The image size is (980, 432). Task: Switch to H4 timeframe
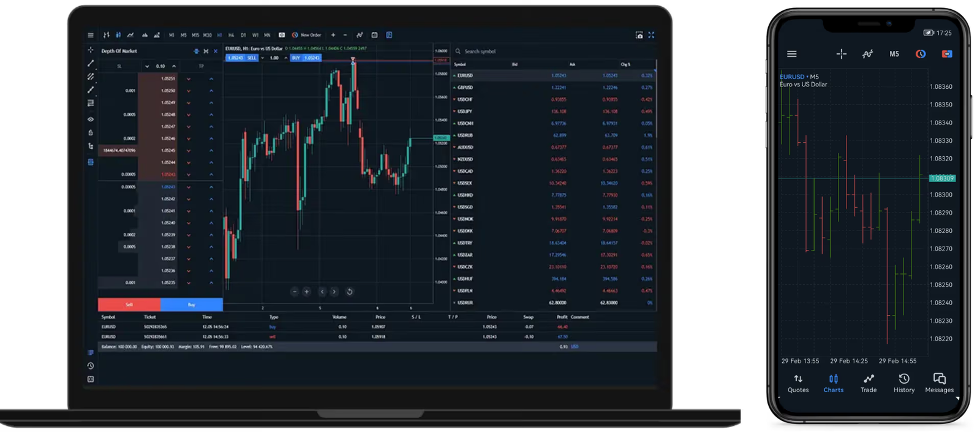(x=231, y=36)
